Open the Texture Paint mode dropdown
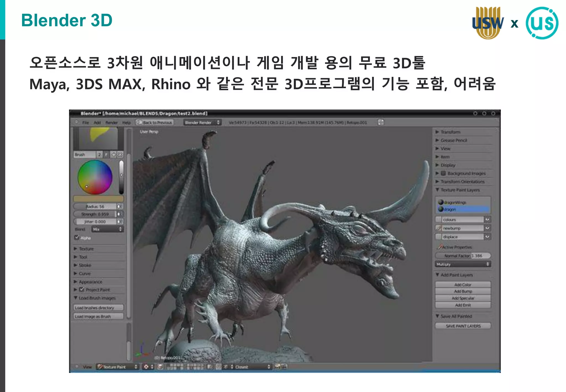 click(117, 367)
